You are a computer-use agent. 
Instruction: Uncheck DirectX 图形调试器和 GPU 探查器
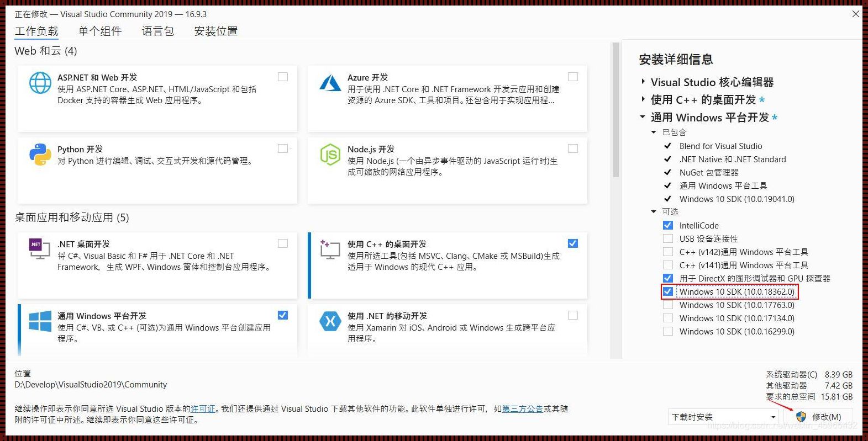[668, 278]
